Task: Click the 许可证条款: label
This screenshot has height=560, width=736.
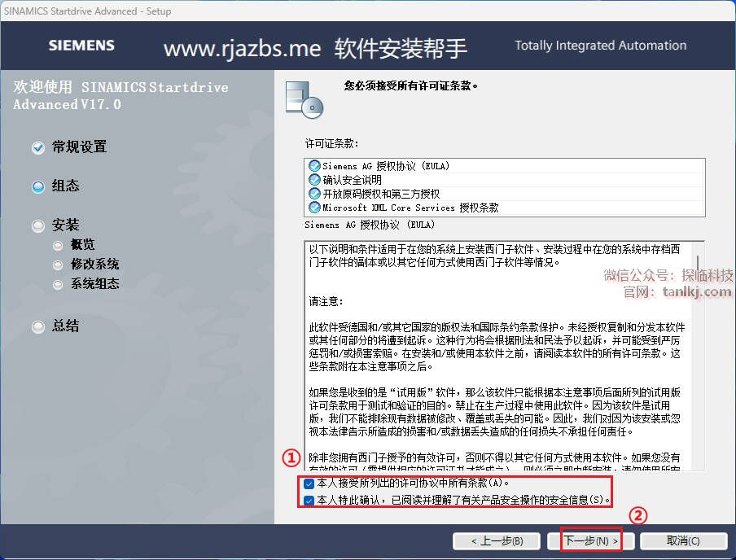Action: point(331,143)
